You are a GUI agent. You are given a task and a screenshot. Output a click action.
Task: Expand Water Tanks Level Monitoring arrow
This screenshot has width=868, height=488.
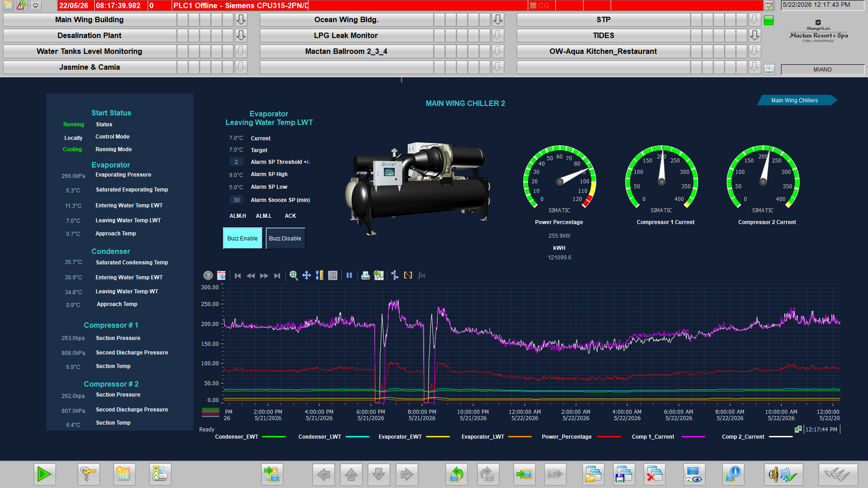[x=241, y=51]
